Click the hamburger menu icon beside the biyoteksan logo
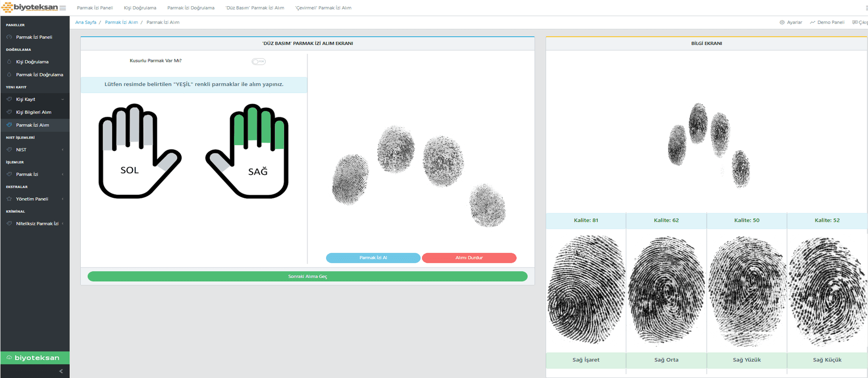This screenshot has height=378, width=868. point(63,8)
